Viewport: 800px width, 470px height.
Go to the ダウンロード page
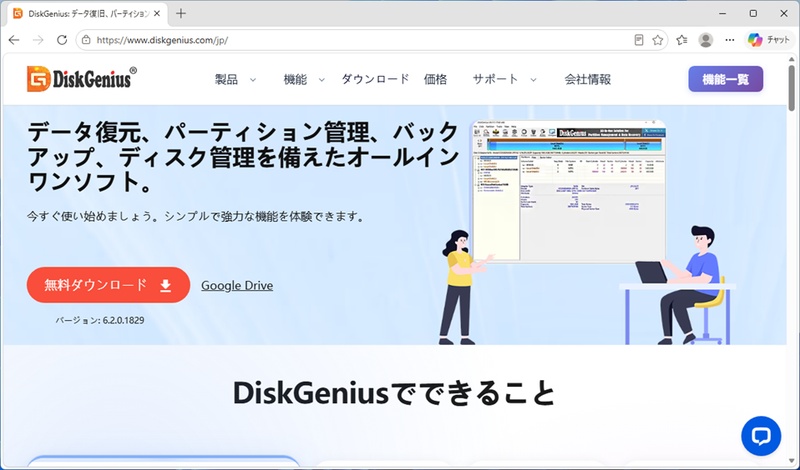point(375,79)
